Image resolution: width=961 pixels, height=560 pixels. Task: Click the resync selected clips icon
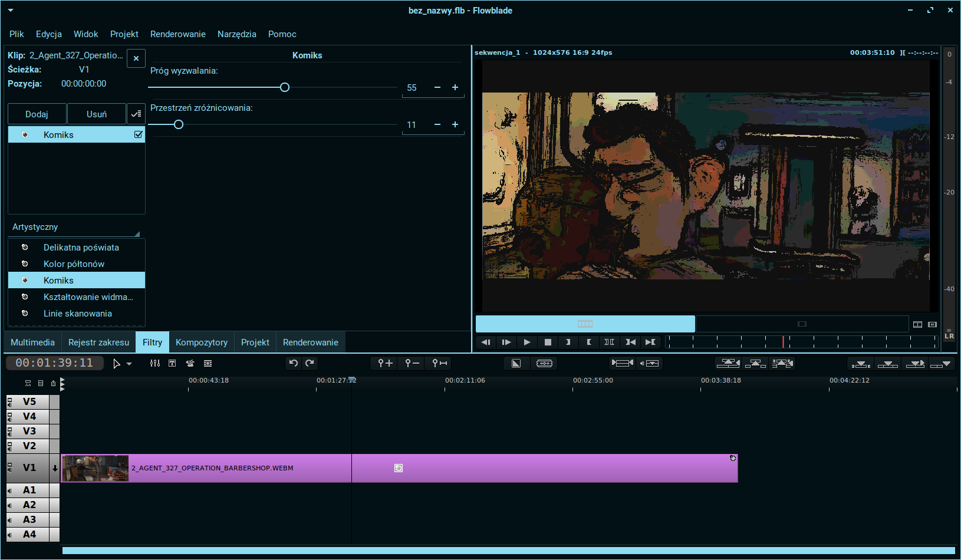623,363
